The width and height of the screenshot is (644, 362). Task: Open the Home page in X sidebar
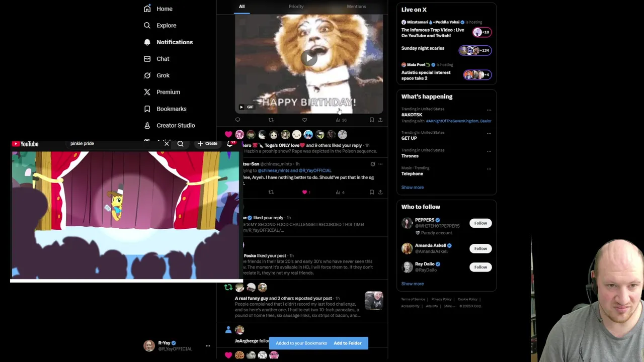pos(158,9)
